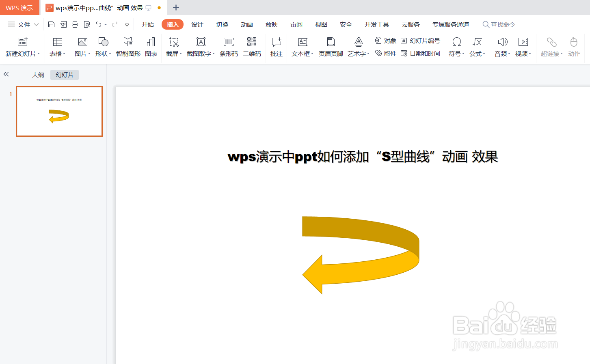Image resolution: width=590 pixels, height=364 pixels.
Task: Switch to the 设计 ribbon tab
Action: (x=197, y=24)
